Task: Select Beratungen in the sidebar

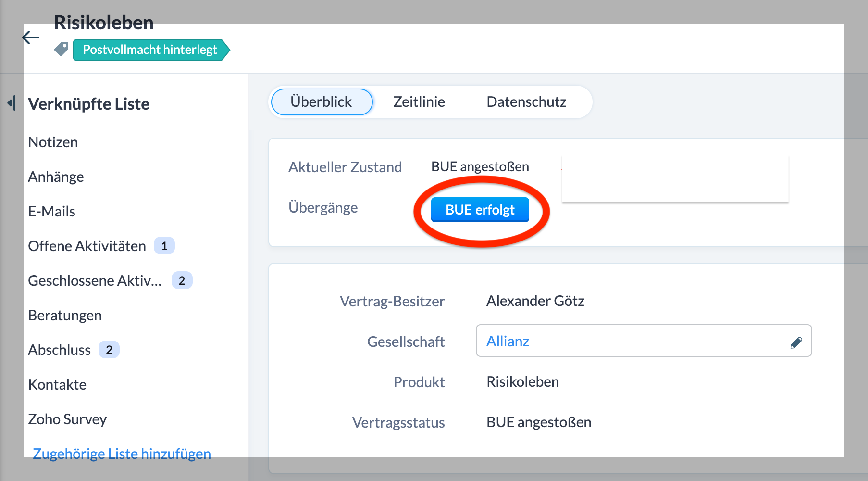Action: (65, 316)
